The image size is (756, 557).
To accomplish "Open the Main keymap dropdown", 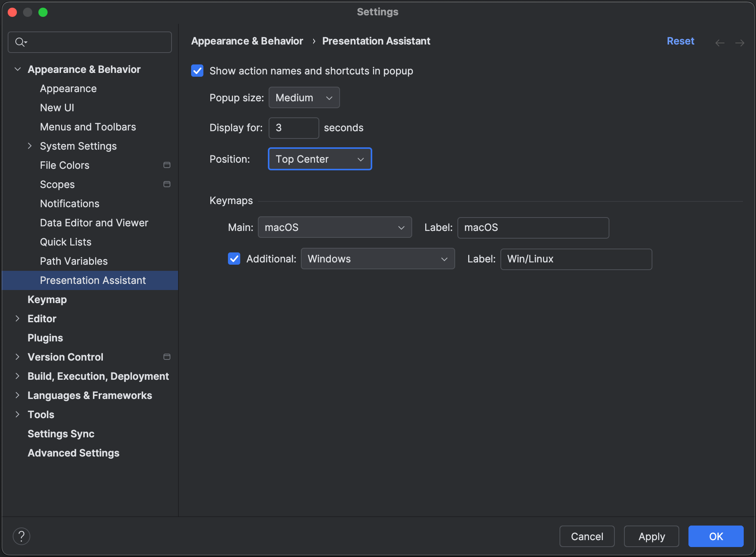I will pos(334,227).
